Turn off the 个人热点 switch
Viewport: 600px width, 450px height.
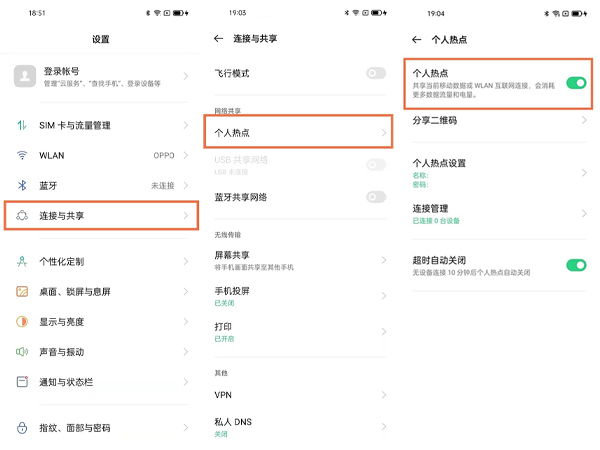pos(575,82)
